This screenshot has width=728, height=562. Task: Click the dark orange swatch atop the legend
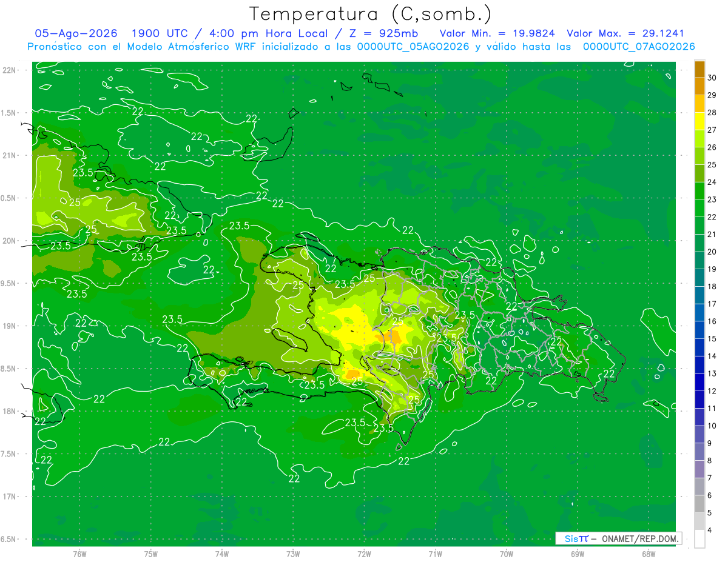click(699, 69)
